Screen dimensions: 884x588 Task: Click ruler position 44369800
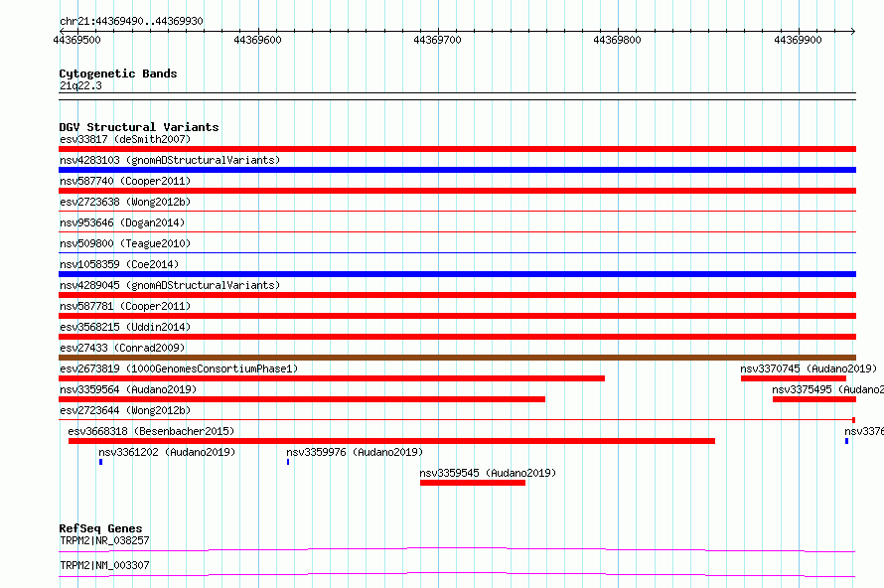(617, 40)
